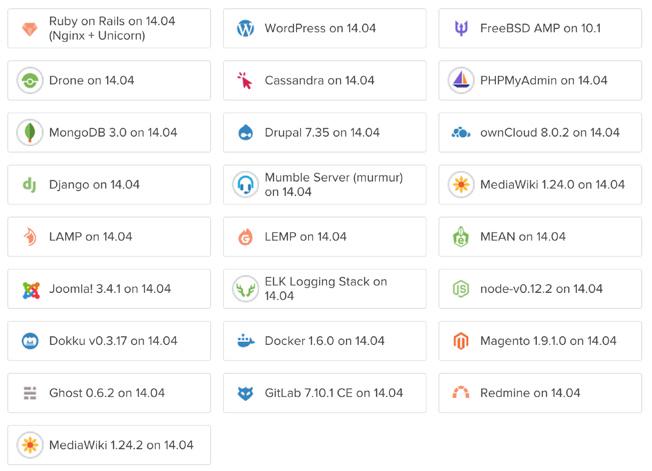The width and height of the screenshot is (652, 471).
Task: Click the MediaWiki 1.24.0 sunflower icon
Action: point(461,185)
